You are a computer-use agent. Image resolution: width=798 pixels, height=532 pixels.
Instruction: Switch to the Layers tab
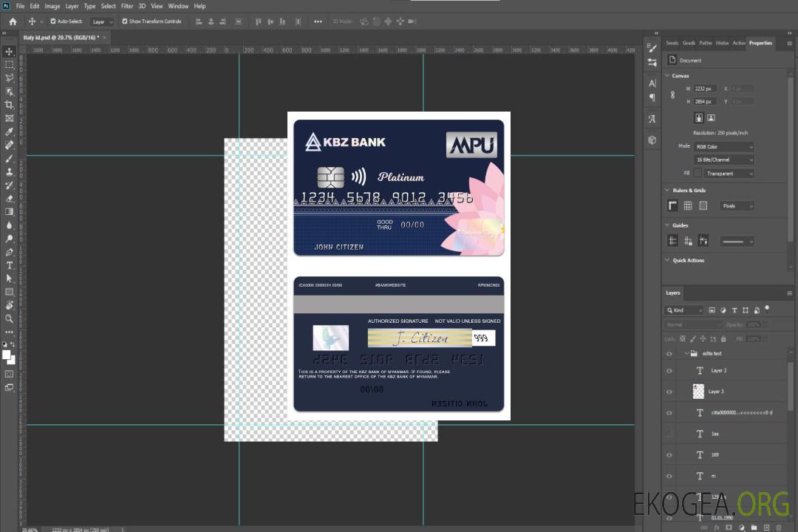(x=673, y=293)
